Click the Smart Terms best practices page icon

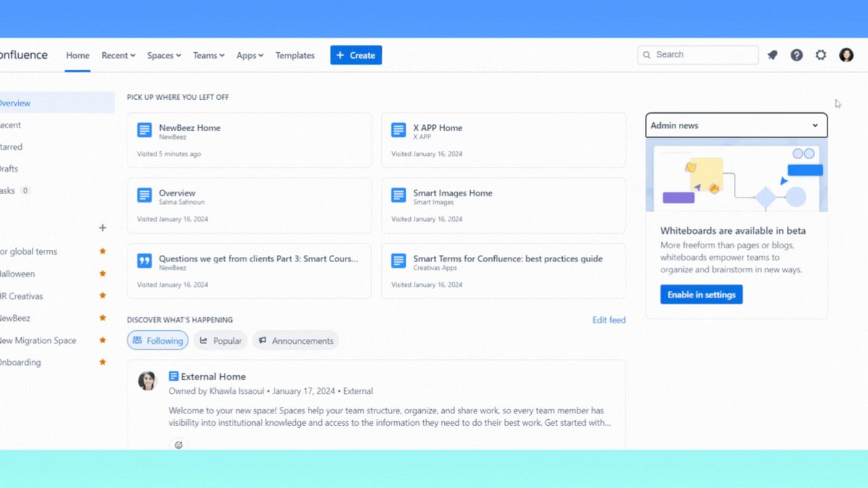398,261
